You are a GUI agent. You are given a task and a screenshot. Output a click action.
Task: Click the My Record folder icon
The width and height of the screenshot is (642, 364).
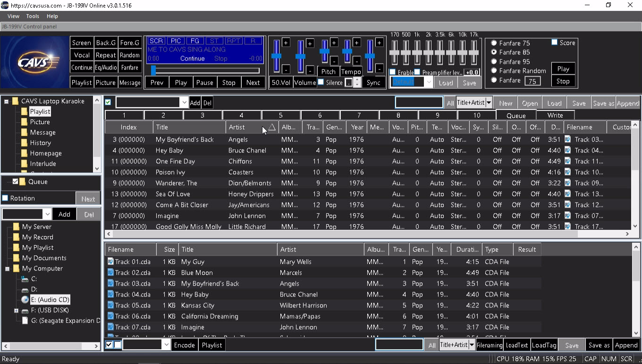pyautogui.click(x=17, y=237)
